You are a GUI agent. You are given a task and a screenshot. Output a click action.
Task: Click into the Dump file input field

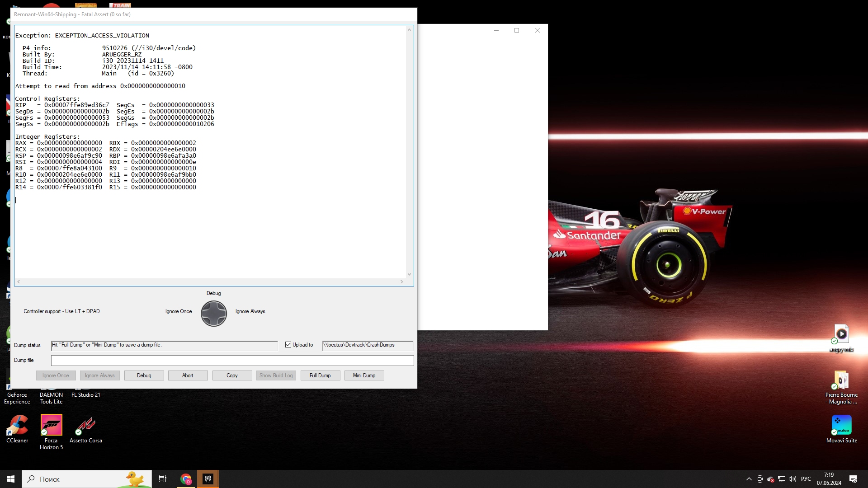[x=232, y=361]
